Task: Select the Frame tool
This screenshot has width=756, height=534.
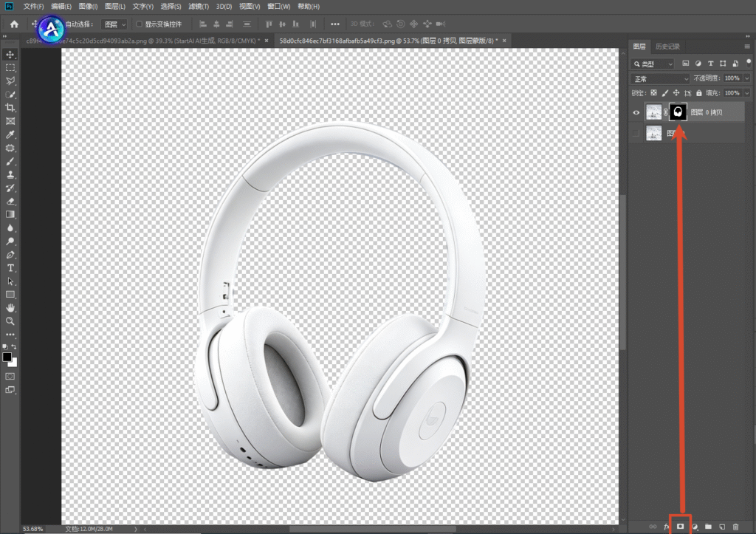Action: pyautogui.click(x=10, y=121)
